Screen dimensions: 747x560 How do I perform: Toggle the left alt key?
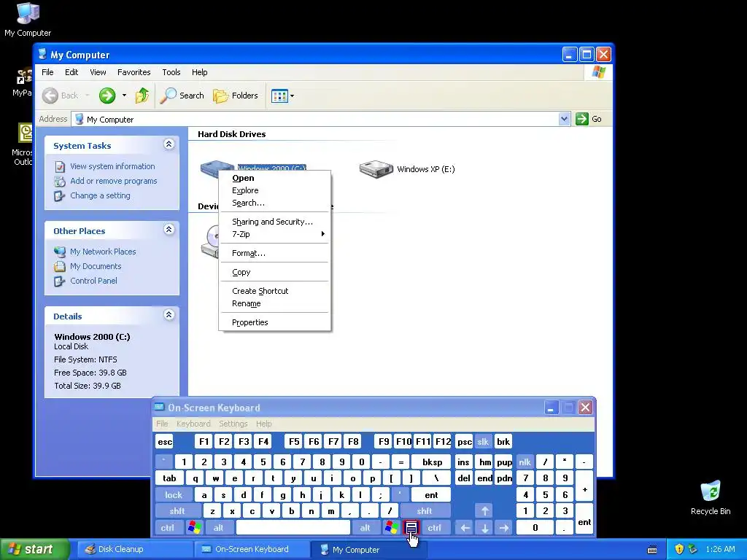point(218,528)
